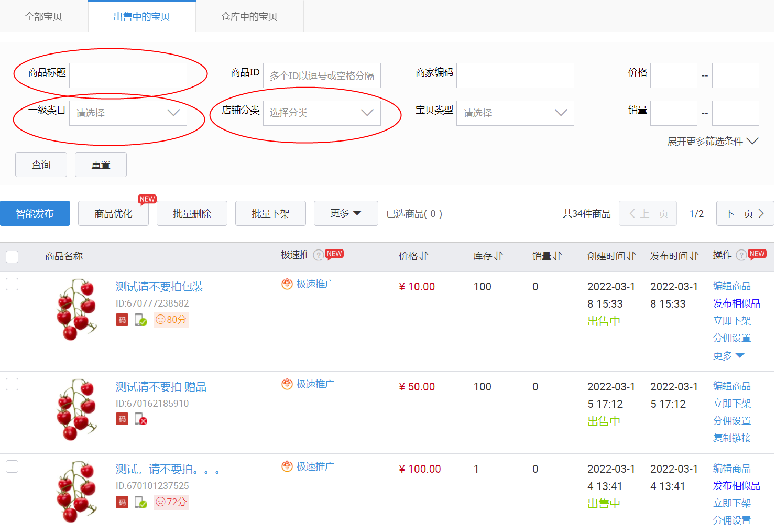The height and width of the screenshot is (532, 776).
Task: Click the price sort arrows icon
Action: click(x=424, y=256)
